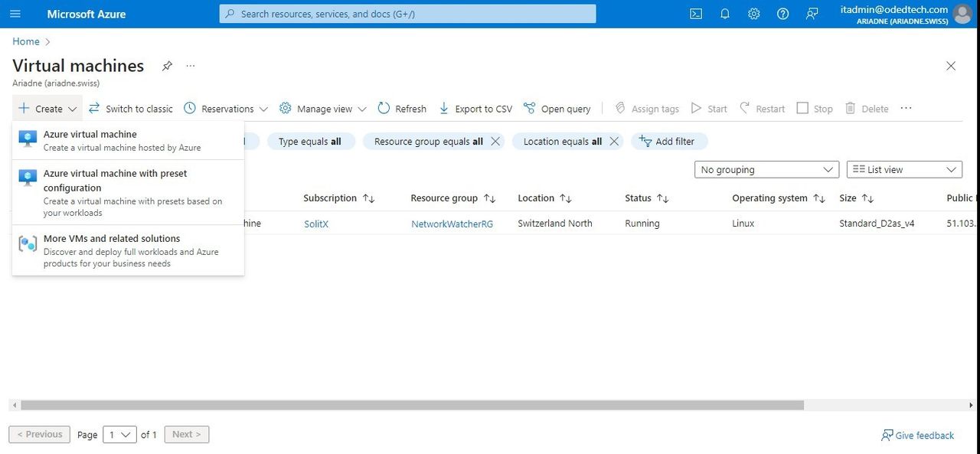Open the page number dropdown
Screen dimensions: 980x454
click(119, 435)
